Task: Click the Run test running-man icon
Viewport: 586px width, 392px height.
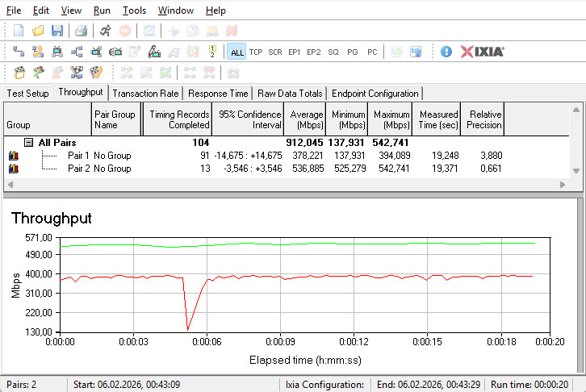Action: coord(106,31)
